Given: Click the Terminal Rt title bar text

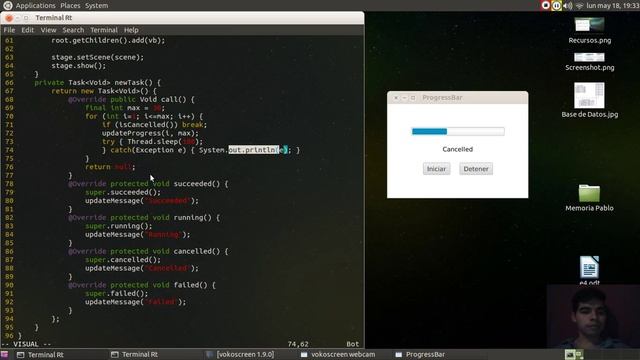Looking at the screenshot, I should click(53, 18).
